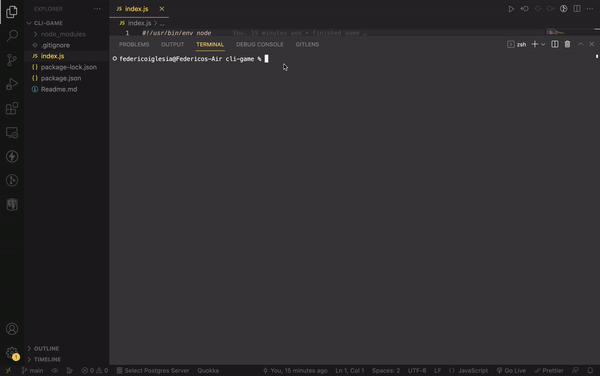This screenshot has height=376, width=600.
Task: Split the terminal pane
Action: (554, 44)
